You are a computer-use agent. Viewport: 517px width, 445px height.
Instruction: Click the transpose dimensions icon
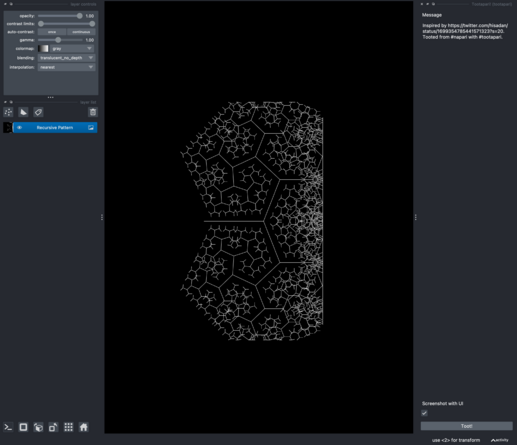[53, 427]
